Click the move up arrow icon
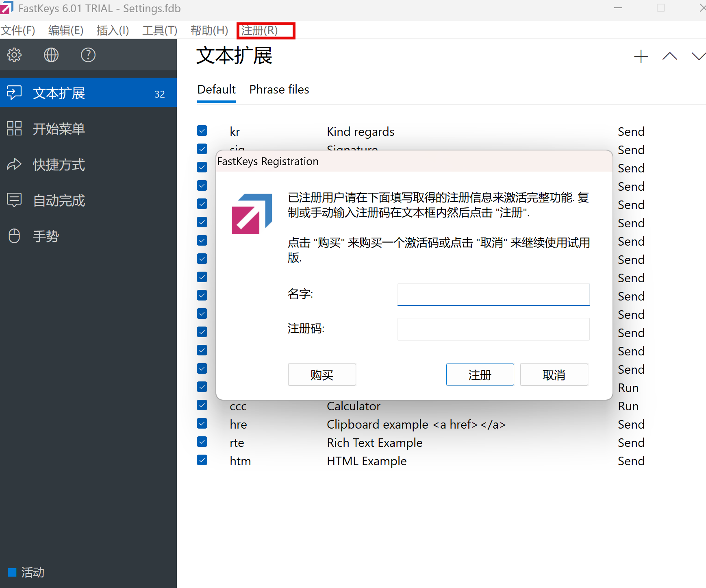This screenshot has height=588, width=706. (x=669, y=57)
